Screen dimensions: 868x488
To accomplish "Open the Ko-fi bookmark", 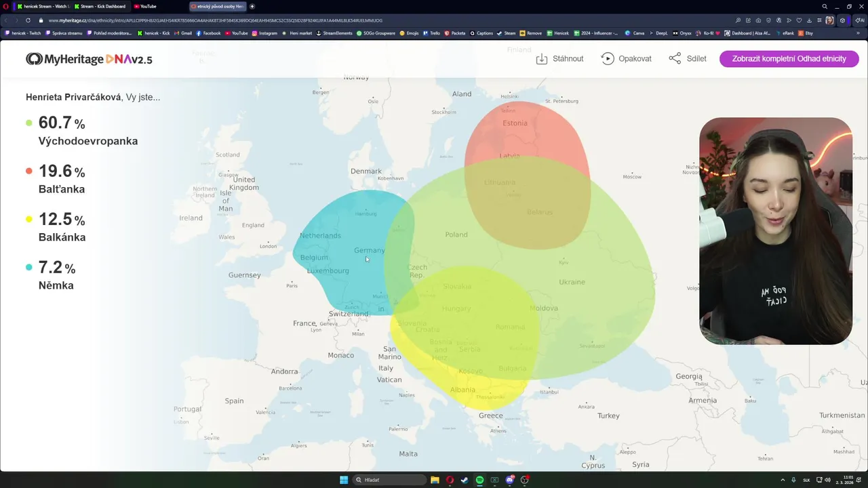I will (x=708, y=33).
